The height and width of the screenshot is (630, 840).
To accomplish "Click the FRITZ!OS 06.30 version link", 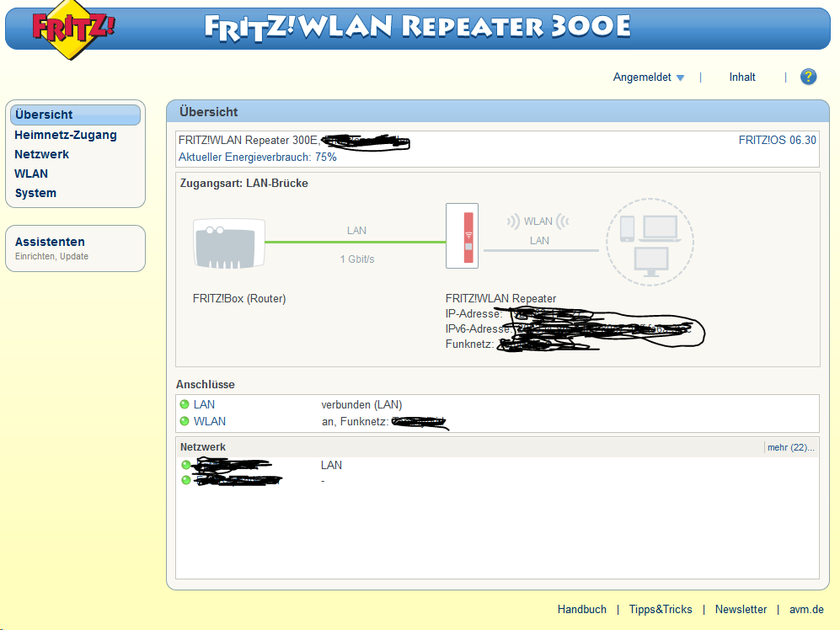I will [x=777, y=141].
